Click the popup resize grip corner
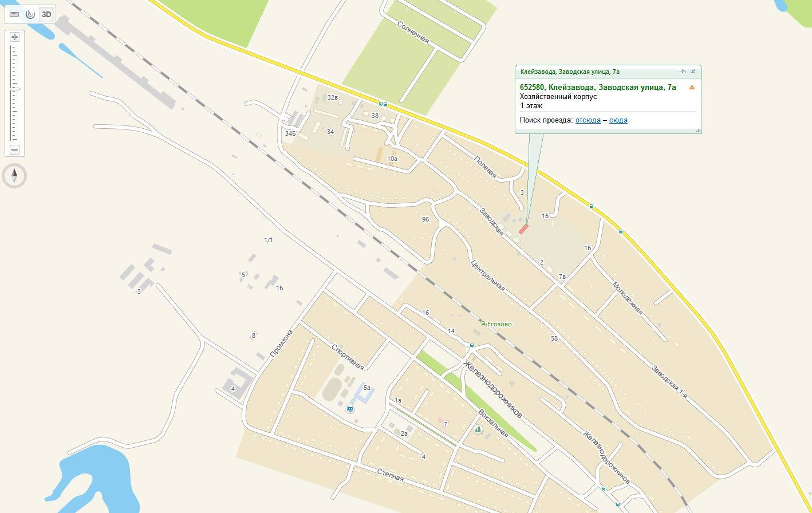The height and width of the screenshot is (513, 812). tap(698, 131)
